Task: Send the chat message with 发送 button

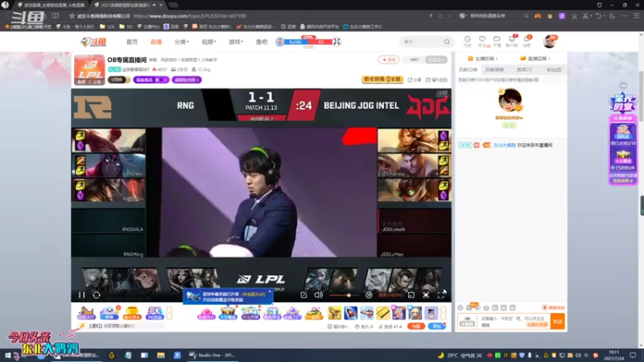Action: tap(557, 322)
